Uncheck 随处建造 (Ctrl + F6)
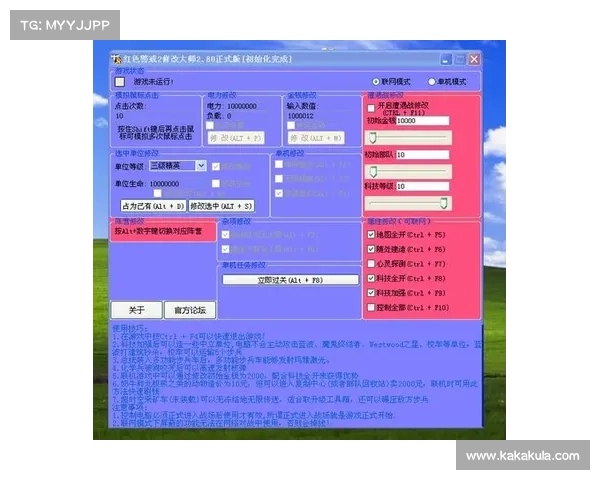The image size is (600, 480). point(371,249)
